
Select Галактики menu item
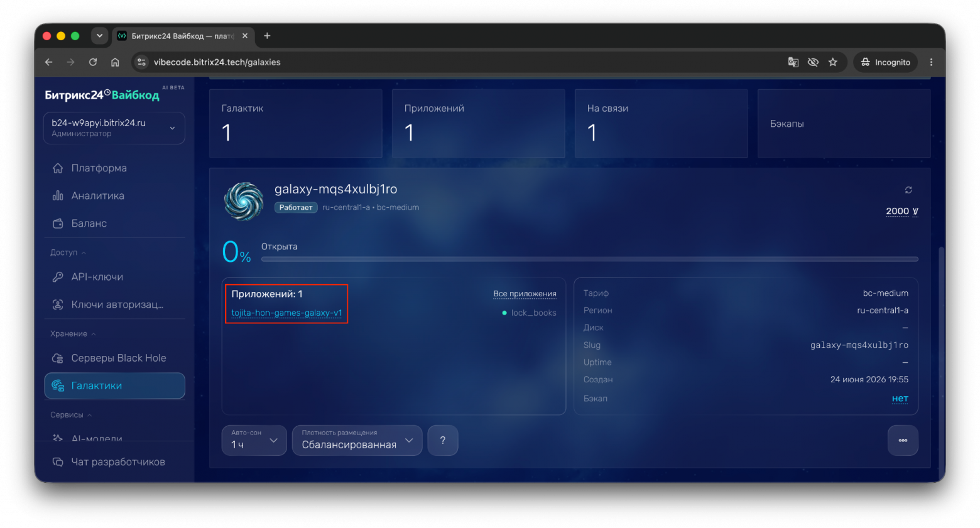(114, 385)
